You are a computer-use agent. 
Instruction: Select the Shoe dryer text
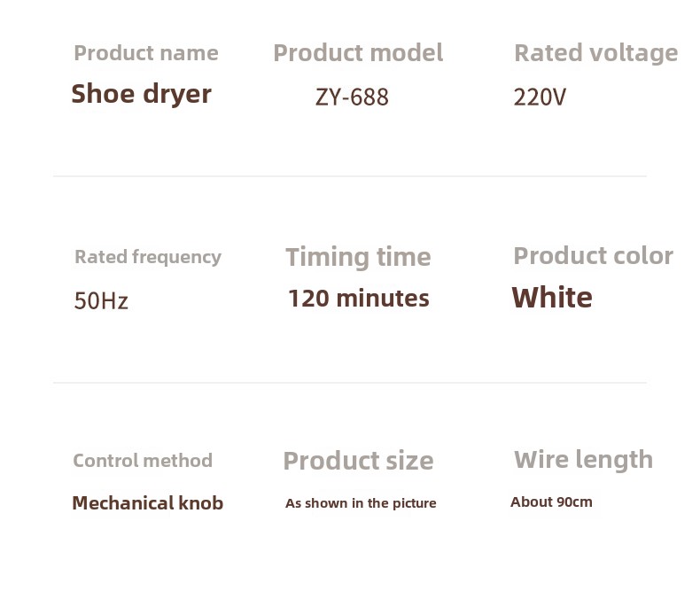click(141, 94)
